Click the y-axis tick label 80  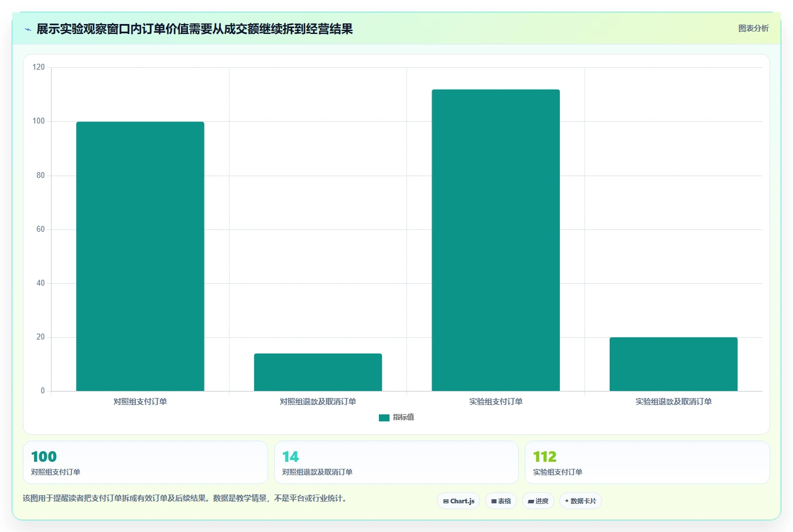coord(40,175)
